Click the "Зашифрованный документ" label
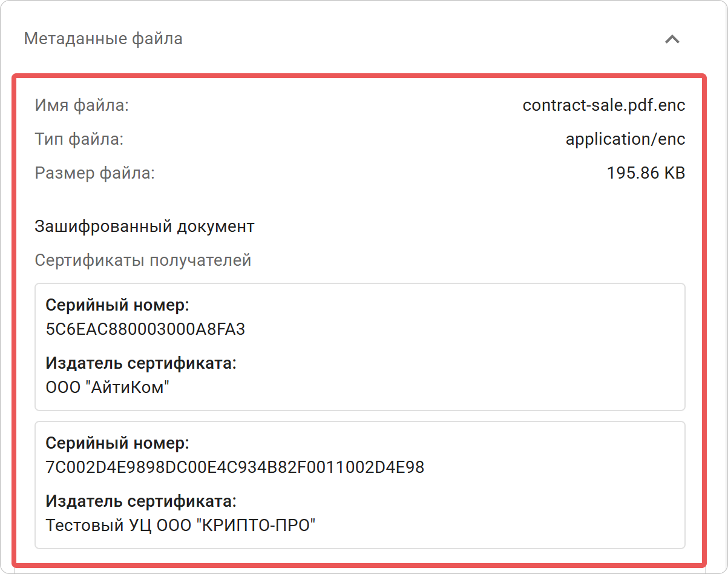The width and height of the screenshot is (728, 574). tap(145, 226)
